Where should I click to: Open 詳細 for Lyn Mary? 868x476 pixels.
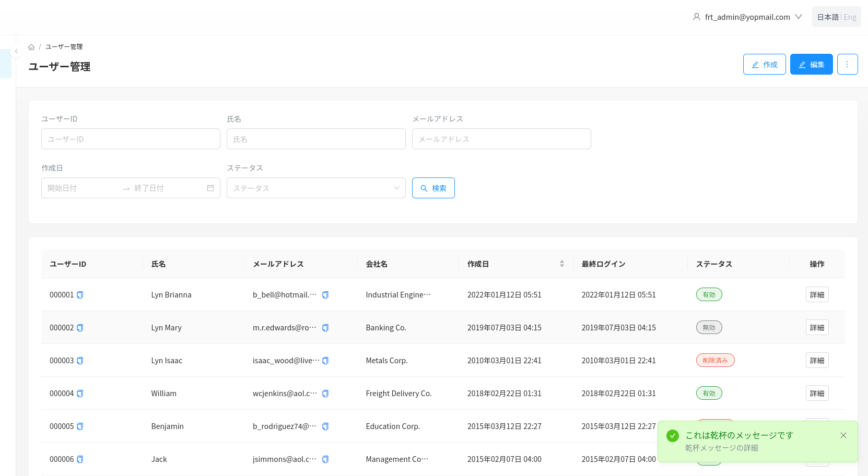pyautogui.click(x=817, y=328)
